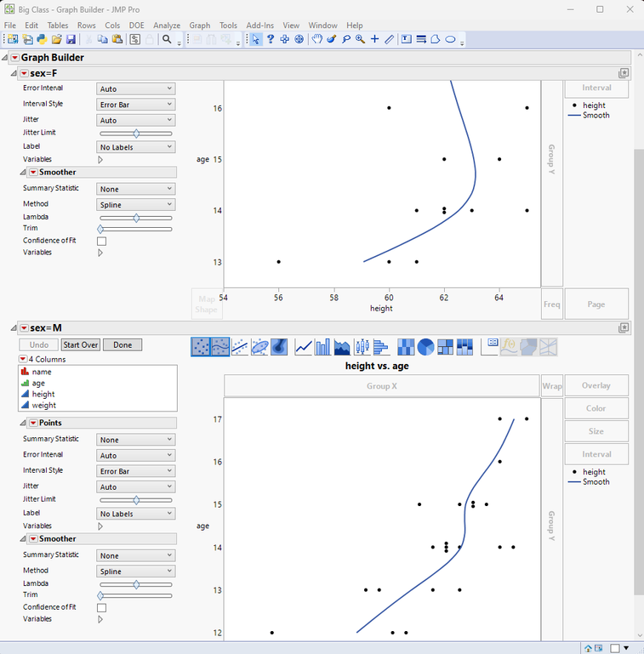The image size is (644, 654).
Task: Click the Search magnifier toolbar icon
Action: click(x=167, y=39)
